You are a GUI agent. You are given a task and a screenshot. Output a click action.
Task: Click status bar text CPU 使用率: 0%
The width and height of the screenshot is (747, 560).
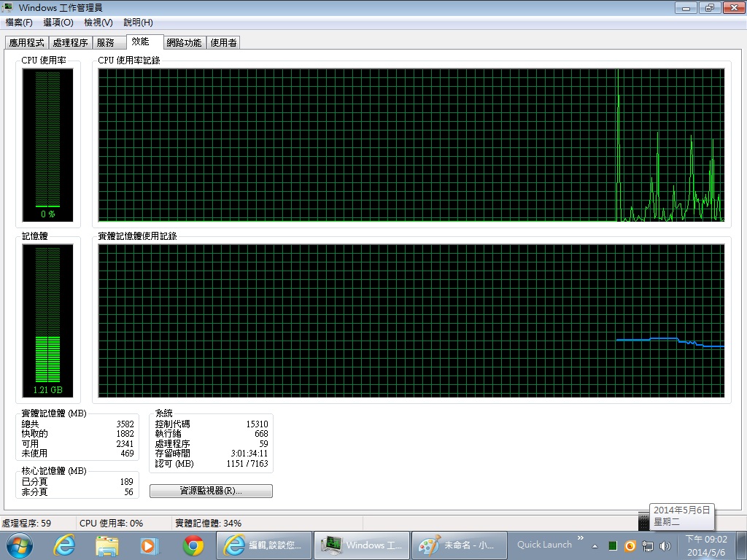[x=112, y=524]
